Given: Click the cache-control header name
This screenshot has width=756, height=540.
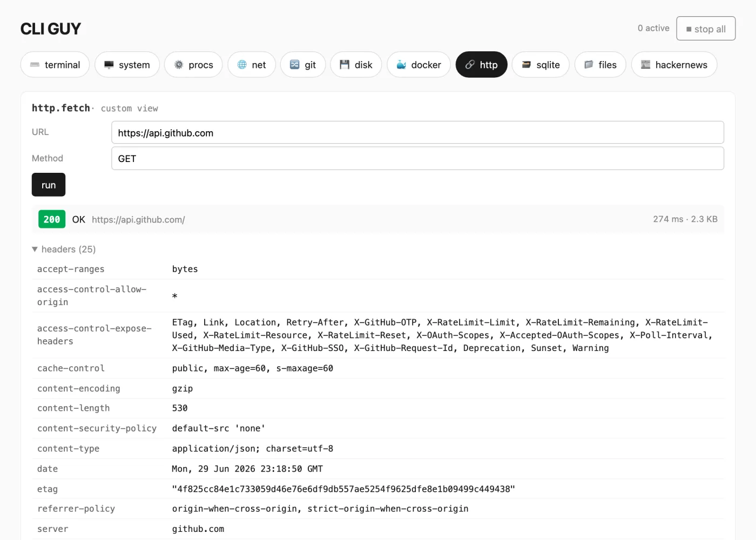Looking at the screenshot, I should [71, 368].
